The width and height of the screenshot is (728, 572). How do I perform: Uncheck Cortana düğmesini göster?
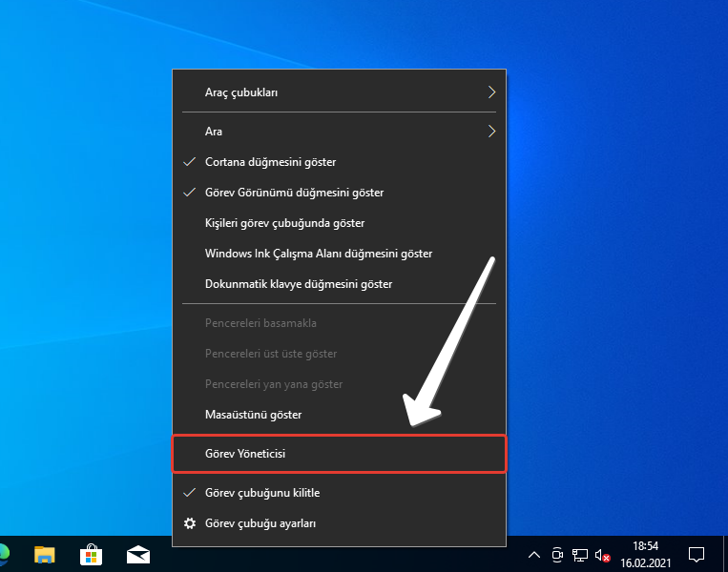click(270, 162)
